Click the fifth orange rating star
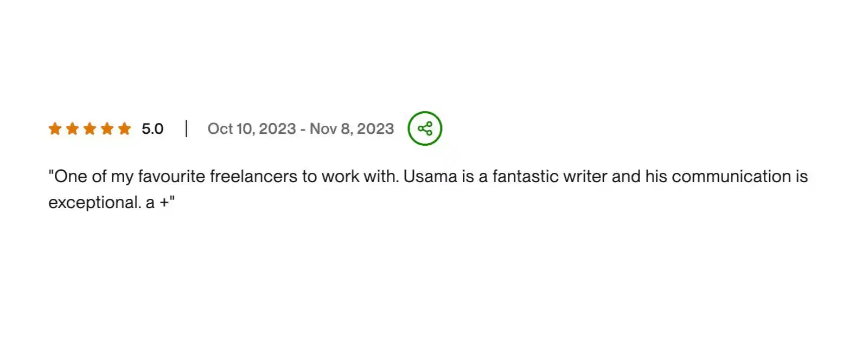 pyautogui.click(x=124, y=128)
